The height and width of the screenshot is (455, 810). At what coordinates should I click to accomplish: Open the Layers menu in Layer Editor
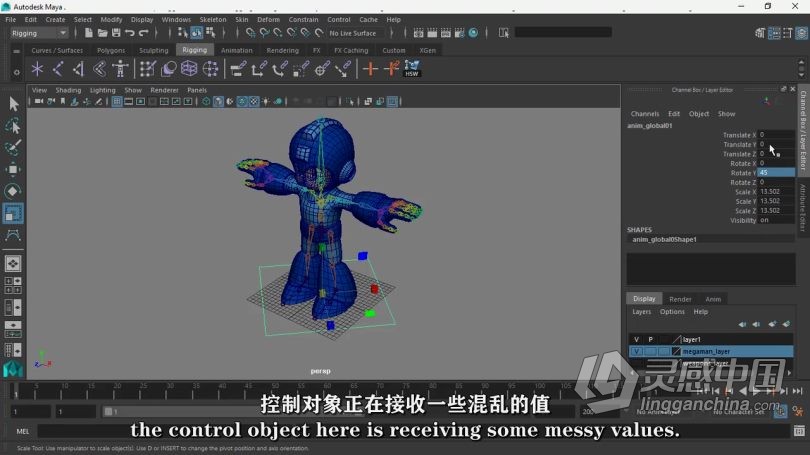coord(642,312)
